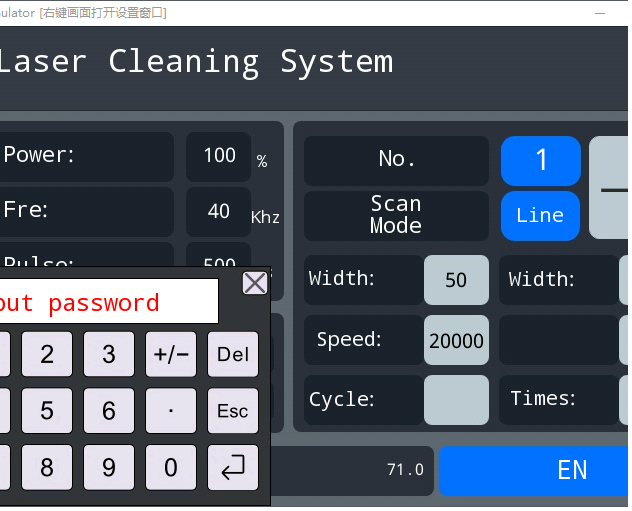Change Scan Mode via Line button
632x511 pixels.
click(x=541, y=216)
